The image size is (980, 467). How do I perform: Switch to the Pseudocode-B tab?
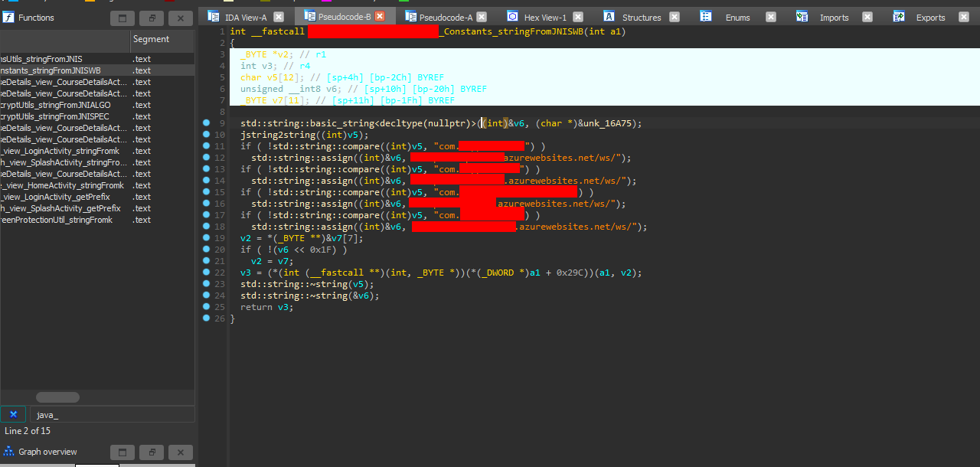click(x=345, y=17)
